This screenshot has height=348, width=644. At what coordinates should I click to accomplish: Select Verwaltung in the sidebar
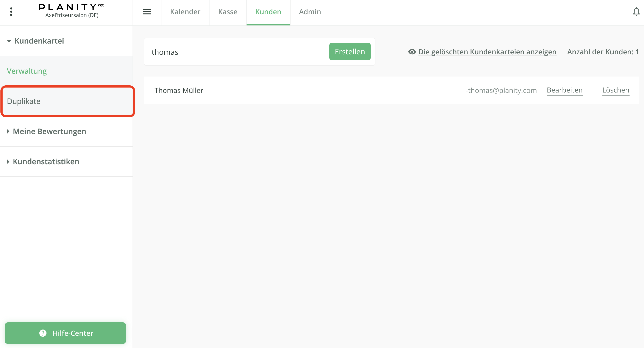click(27, 71)
